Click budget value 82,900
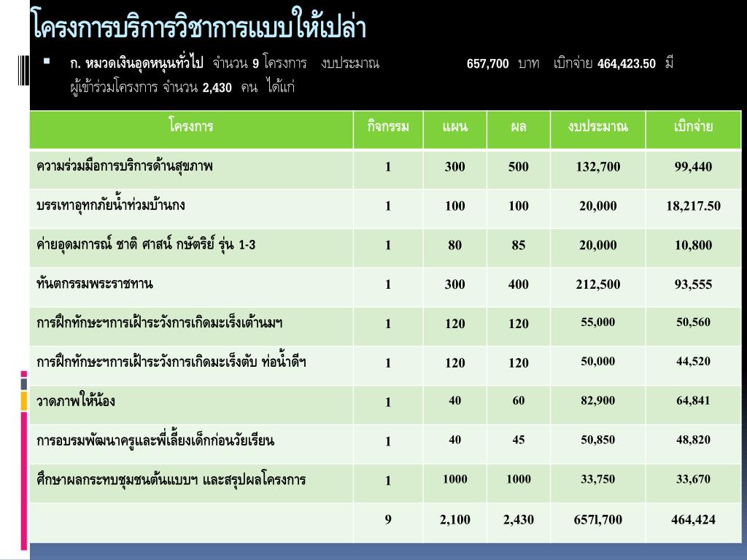Screen dimensions: 747x560 pos(598,400)
